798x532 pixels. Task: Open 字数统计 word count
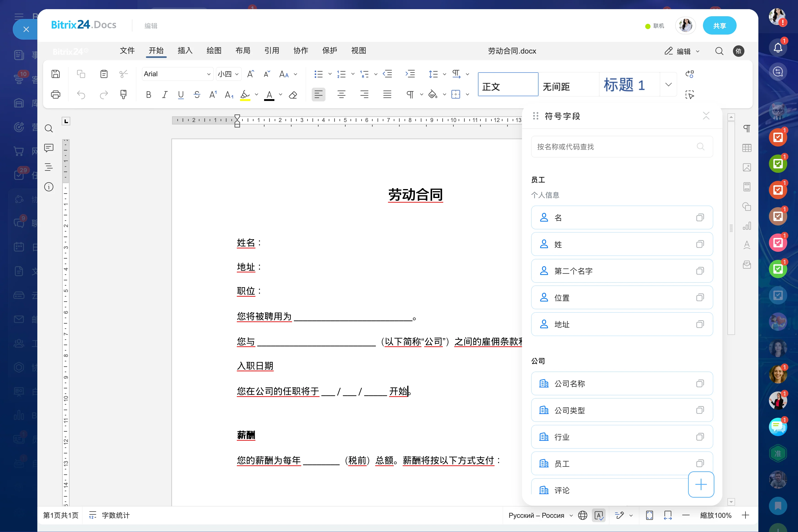pyautogui.click(x=109, y=515)
